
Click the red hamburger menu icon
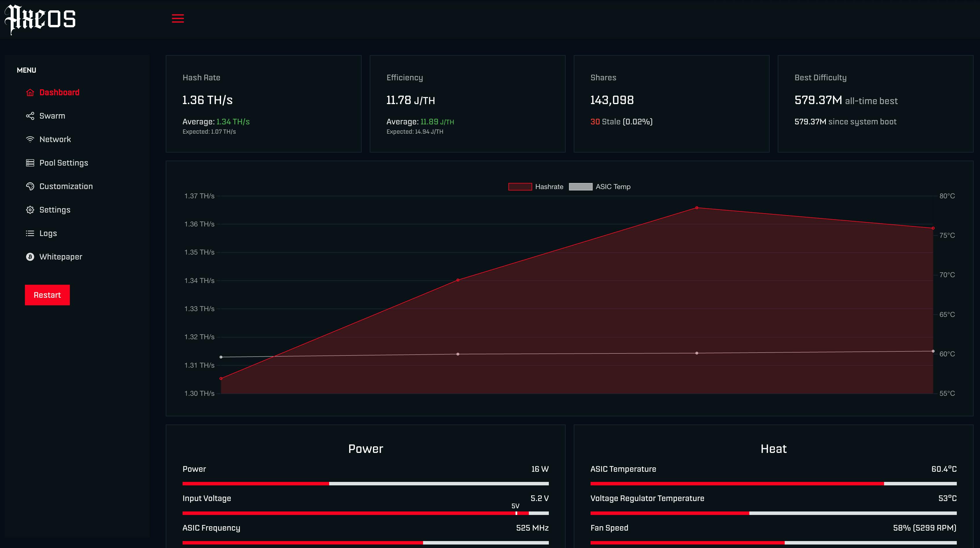178,18
